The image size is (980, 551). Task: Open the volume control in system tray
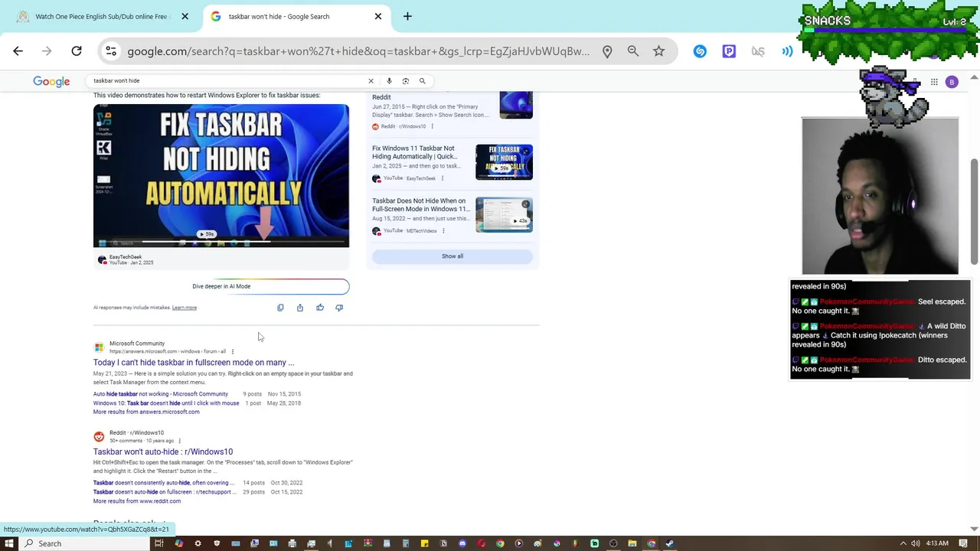click(x=916, y=543)
